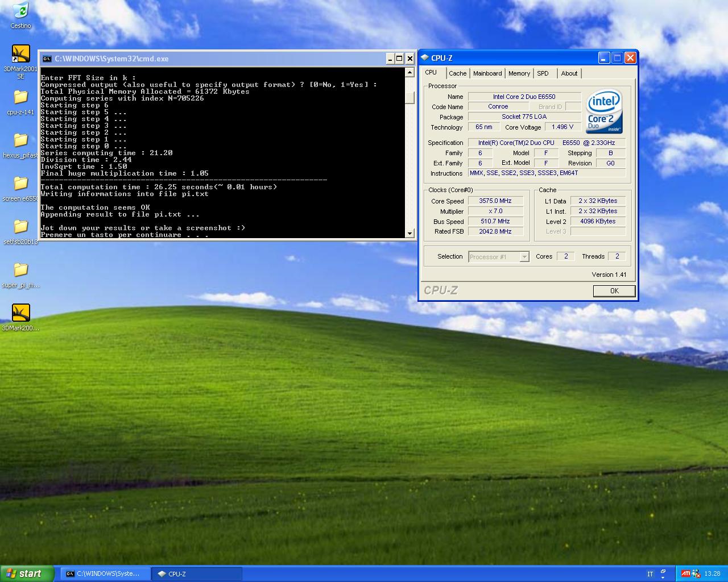Click the Cores count value
The image size is (728, 582).
tap(566, 256)
